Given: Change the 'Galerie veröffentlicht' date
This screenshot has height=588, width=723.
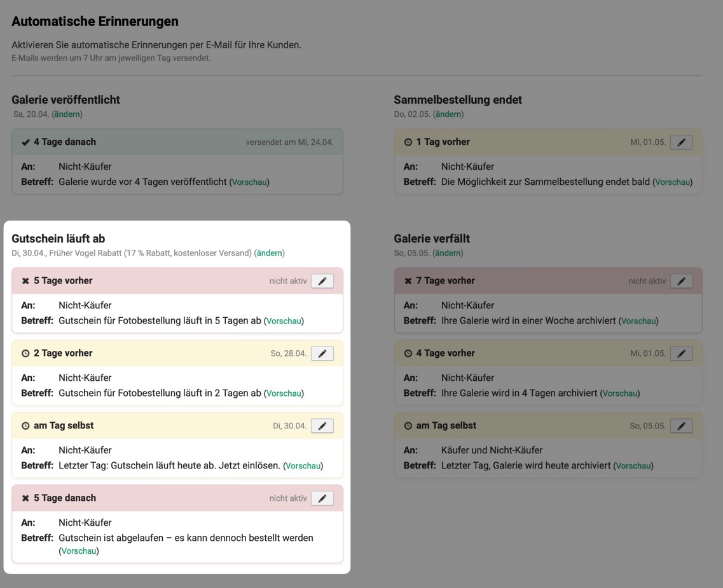Looking at the screenshot, I should pyautogui.click(x=67, y=114).
